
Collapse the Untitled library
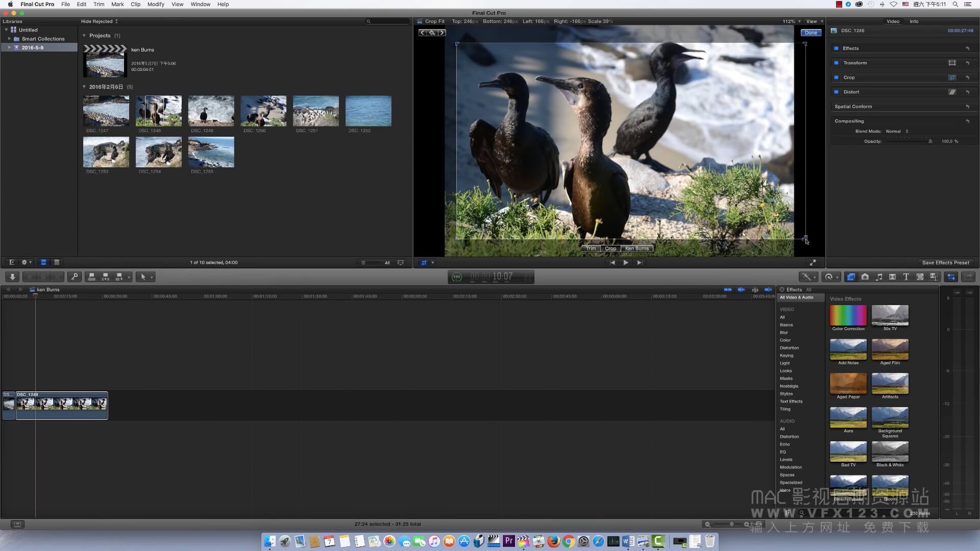tap(7, 30)
